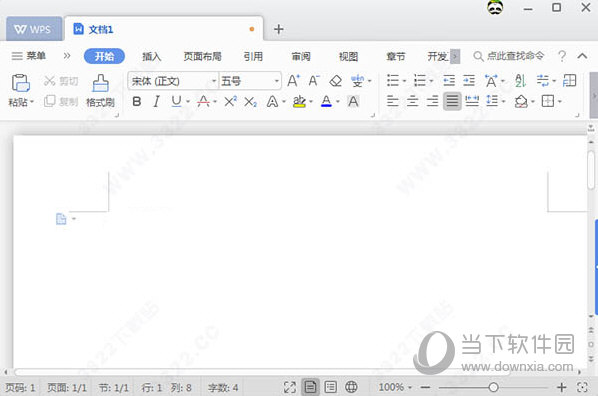The width and height of the screenshot is (598, 396).
Task: Align text left
Action: [392, 101]
